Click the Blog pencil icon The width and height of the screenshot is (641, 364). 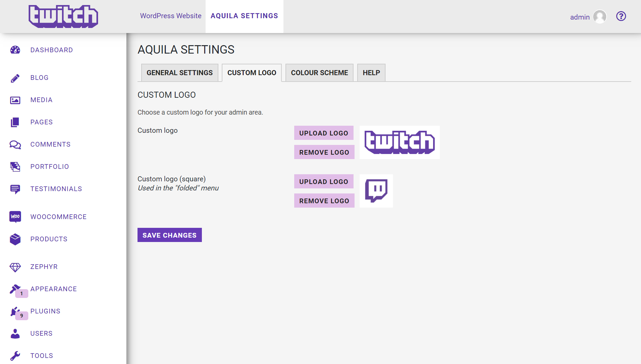[x=15, y=78]
